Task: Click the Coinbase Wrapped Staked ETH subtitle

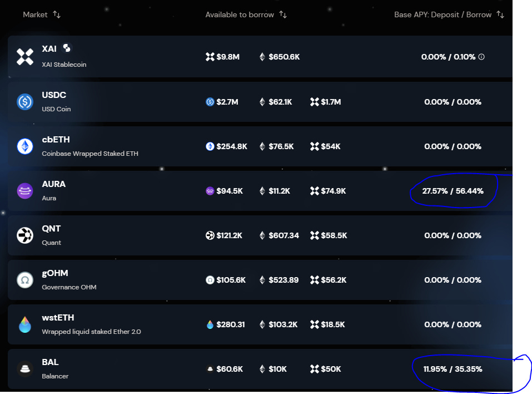Action: 90,154
